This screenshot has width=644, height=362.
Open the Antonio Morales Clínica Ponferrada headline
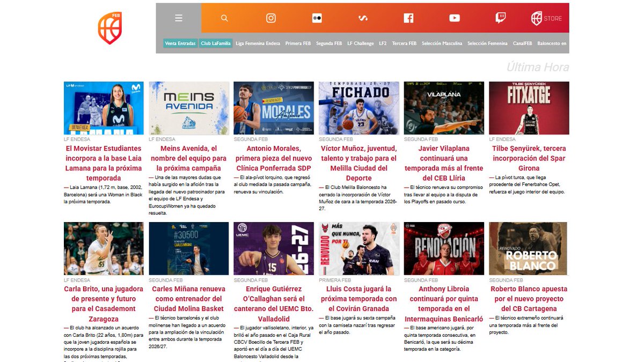[274, 158]
